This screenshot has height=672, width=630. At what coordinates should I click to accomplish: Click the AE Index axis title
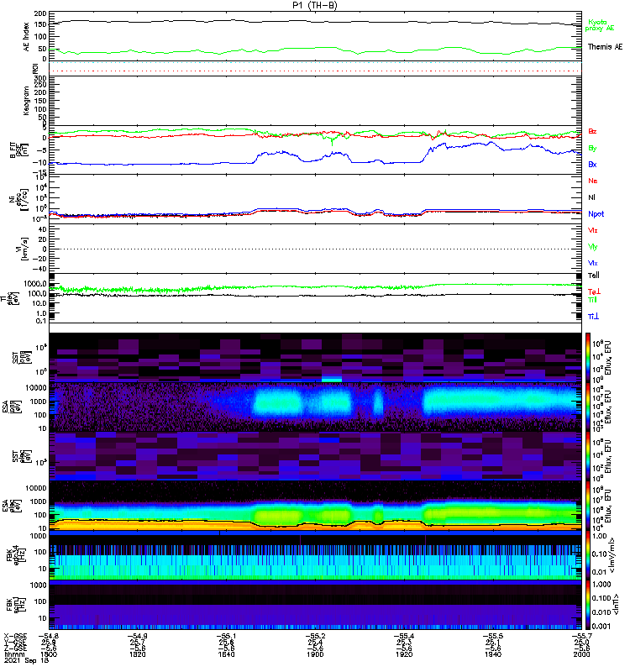click(27, 37)
